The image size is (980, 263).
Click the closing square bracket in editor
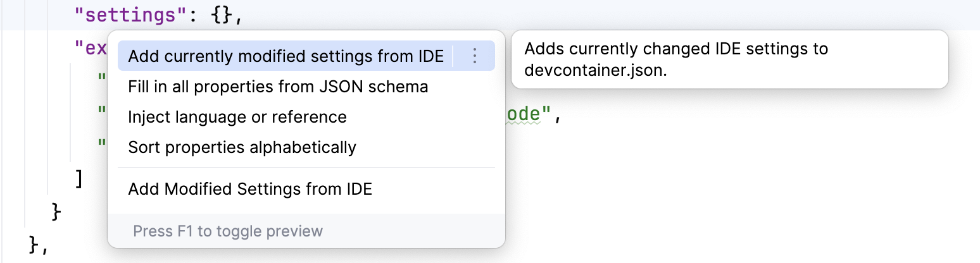79,180
